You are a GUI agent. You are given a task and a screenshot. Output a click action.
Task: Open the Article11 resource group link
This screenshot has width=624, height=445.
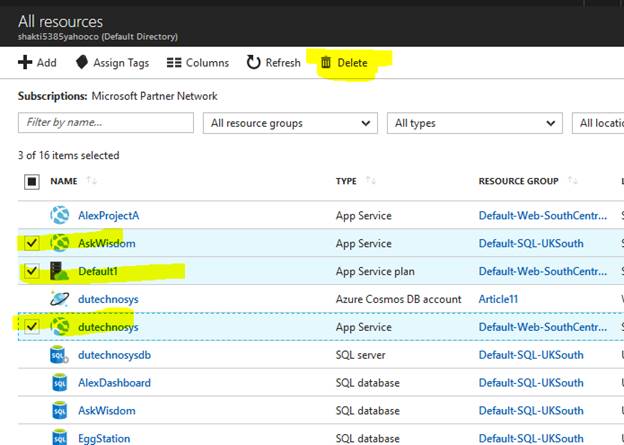pyautogui.click(x=498, y=299)
